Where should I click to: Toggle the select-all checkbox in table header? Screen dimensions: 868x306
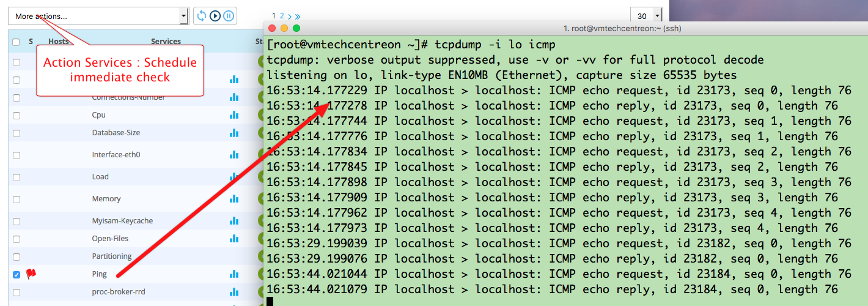16,42
